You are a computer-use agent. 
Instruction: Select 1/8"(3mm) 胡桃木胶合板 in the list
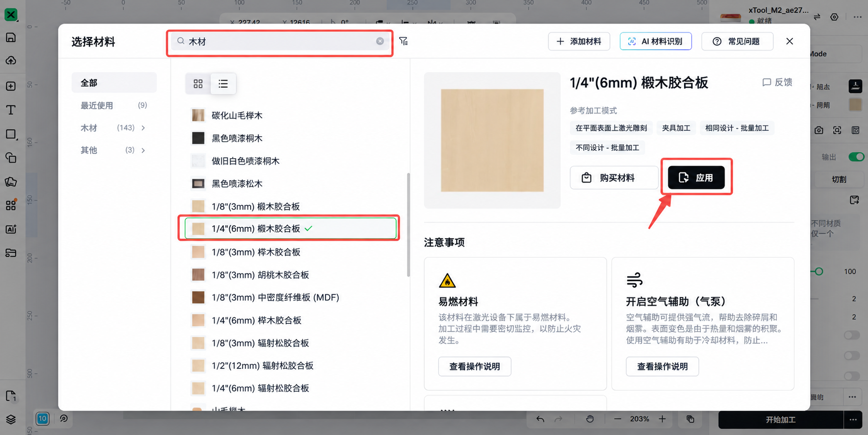(x=290, y=275)
